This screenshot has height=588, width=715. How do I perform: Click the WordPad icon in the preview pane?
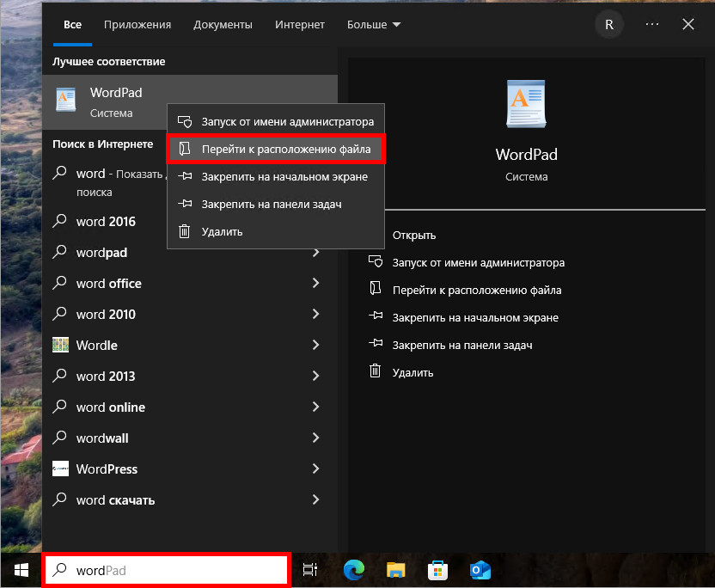coord(525,103)
